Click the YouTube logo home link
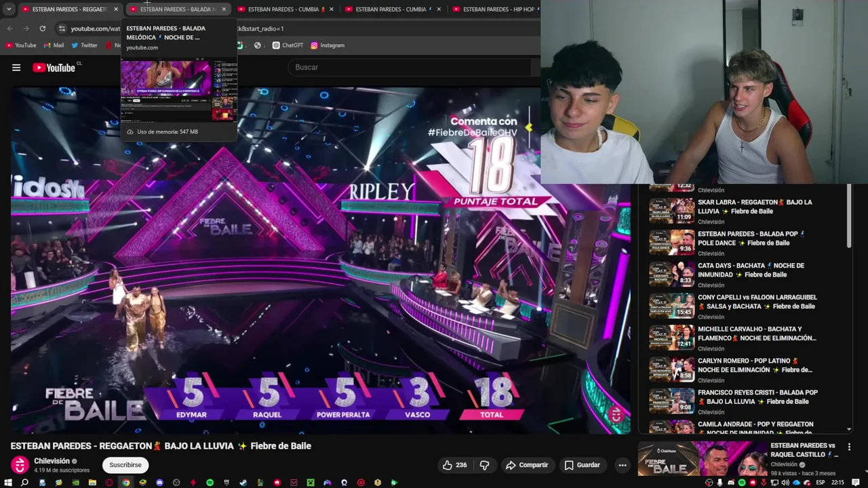This screenshot has width=868, height=488. [54, 67]
